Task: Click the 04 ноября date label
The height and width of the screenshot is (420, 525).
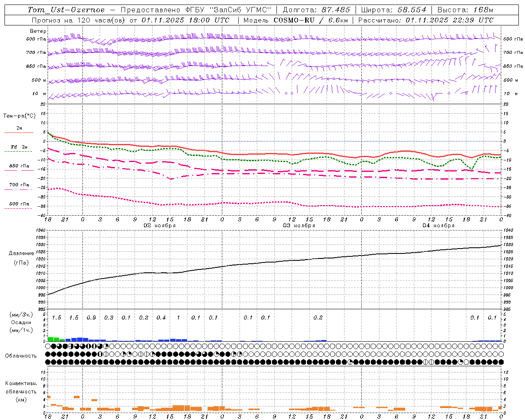Action: click(438, 226)
